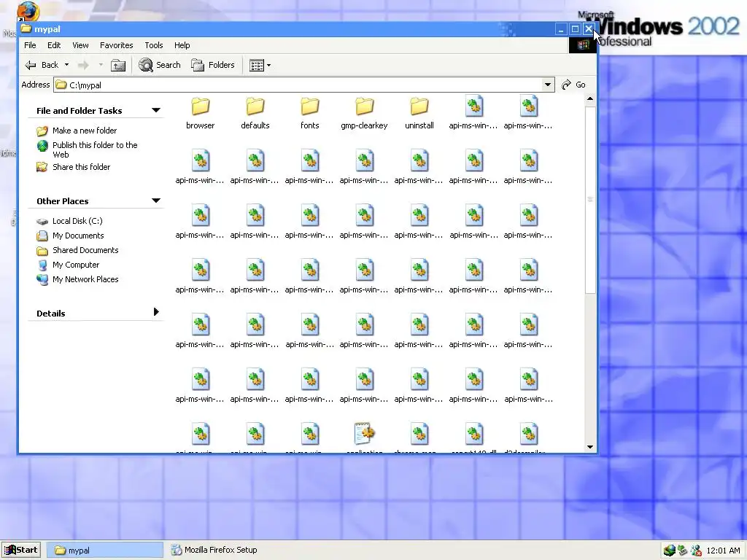Open the Forward button history dropdown arrow
The height and width of the screenshot is (560, 747).
(101, 65)
